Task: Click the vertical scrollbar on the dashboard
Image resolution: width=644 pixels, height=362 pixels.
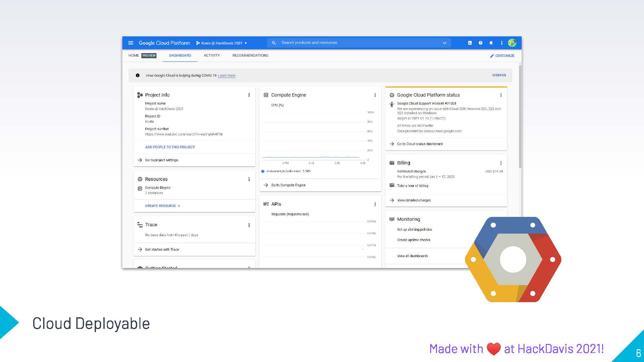Action: pyautogui.click(x=520, y=116)
